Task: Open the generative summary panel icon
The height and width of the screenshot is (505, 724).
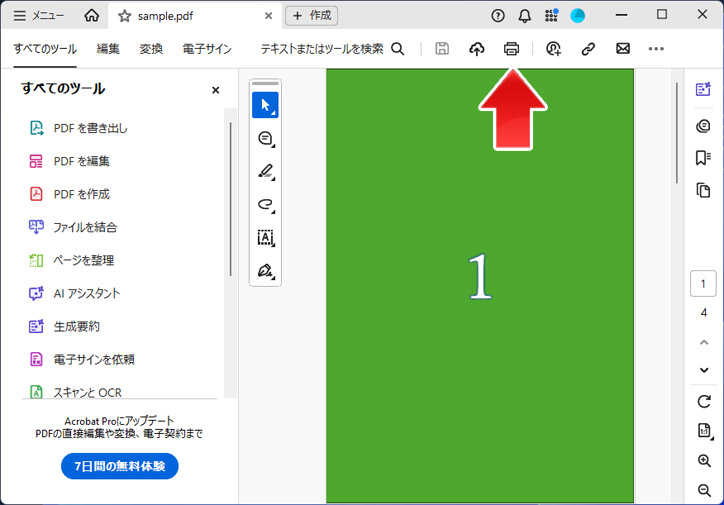Action: point(703,89)
